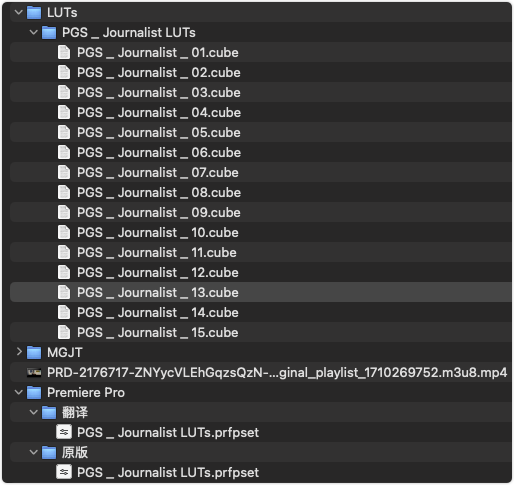Image resolution: width=514 pixels, height=485 pixels.
Task: Select the file name PGS _ Journalist _ 06.cube
Action: pos(159,153)
